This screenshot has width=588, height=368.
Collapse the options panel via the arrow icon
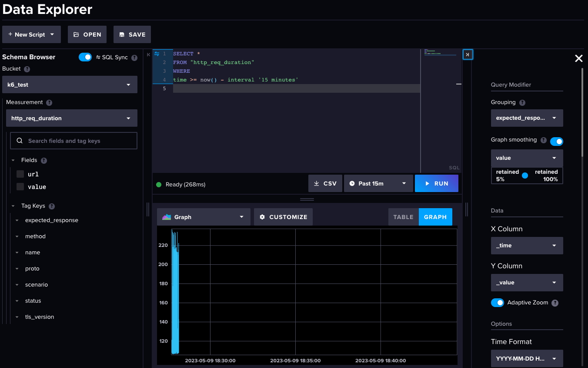pos(468,54)
